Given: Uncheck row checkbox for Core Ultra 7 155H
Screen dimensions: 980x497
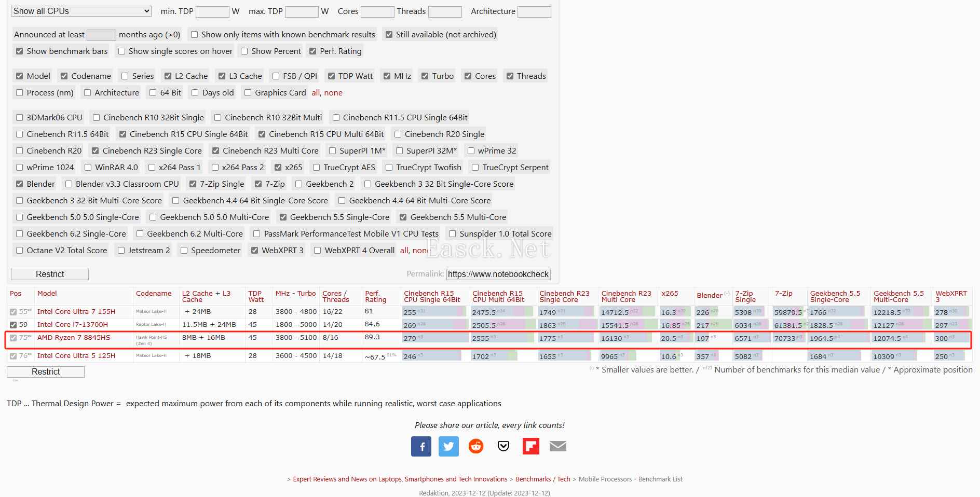Looking at the screenshot, I should click(x=13, y=312).
